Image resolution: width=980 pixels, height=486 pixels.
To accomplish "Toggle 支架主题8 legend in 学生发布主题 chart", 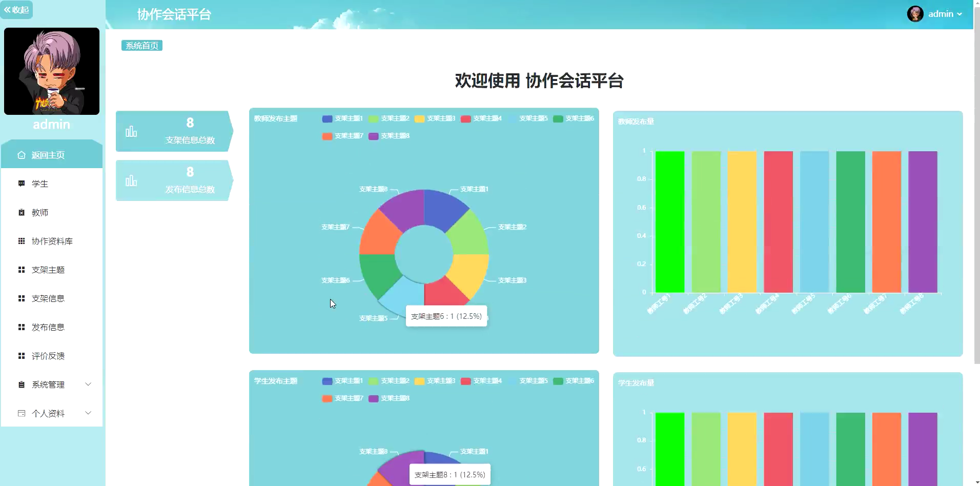I will 389,398.
